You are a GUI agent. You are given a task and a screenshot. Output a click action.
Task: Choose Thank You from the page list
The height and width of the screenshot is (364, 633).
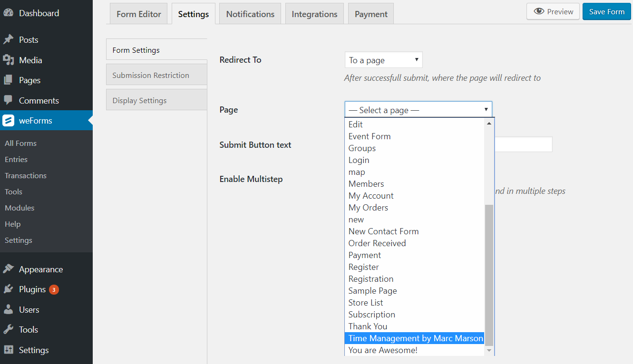(414, 326)
